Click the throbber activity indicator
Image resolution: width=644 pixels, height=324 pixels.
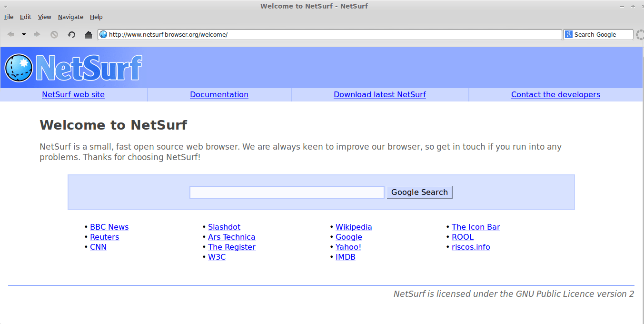pyautogui.click(x=640, y=34)
